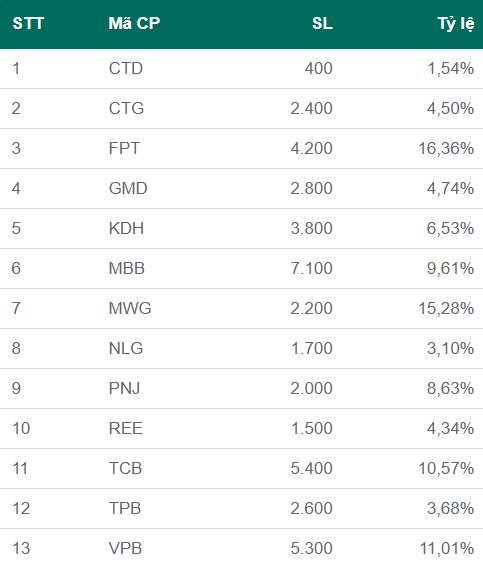Screen dimensions: 483x567
Task: Click the VPB stock code
Action: coord(125,548)
